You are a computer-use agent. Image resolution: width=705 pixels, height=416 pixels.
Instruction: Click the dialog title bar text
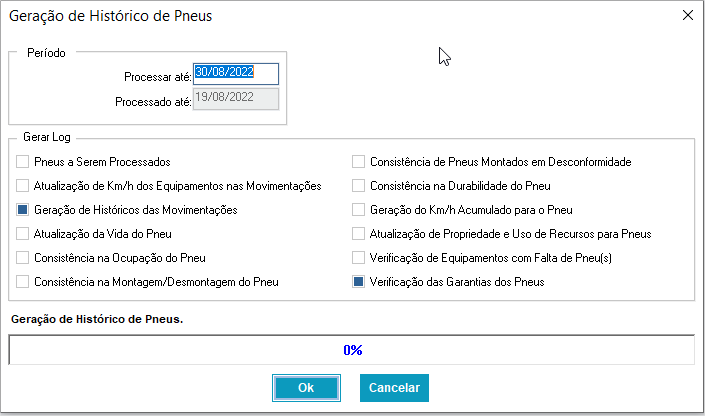click(x=110, y=16)
